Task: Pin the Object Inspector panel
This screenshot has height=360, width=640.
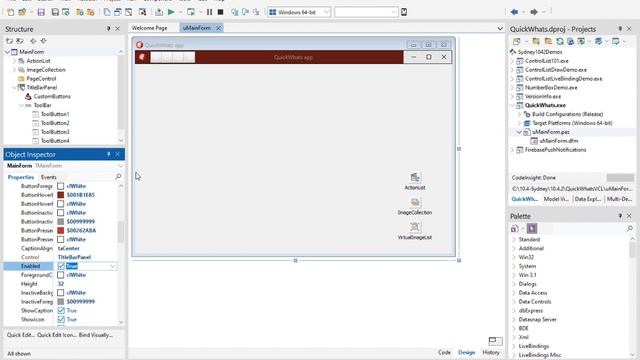Action: click(x=109, y=154)
